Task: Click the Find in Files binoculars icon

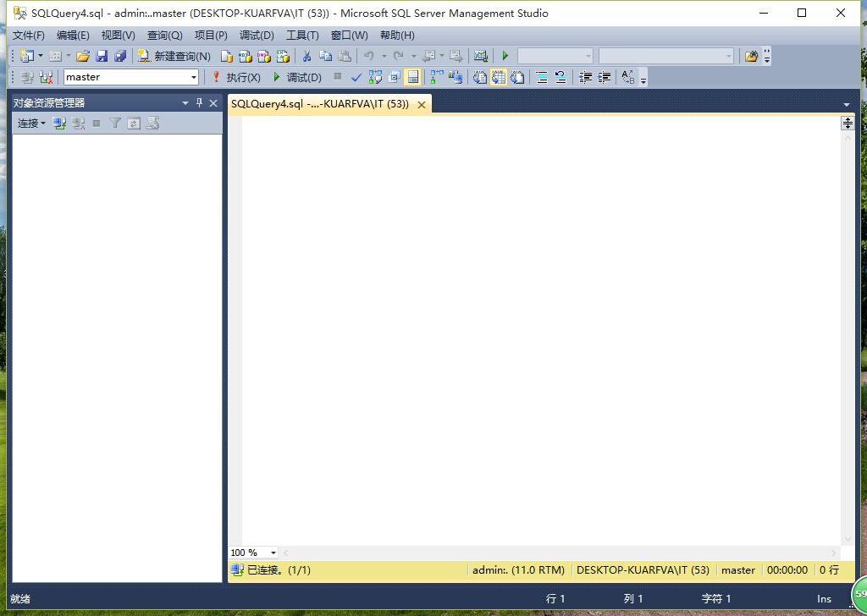Action: (x=751, y=56)
